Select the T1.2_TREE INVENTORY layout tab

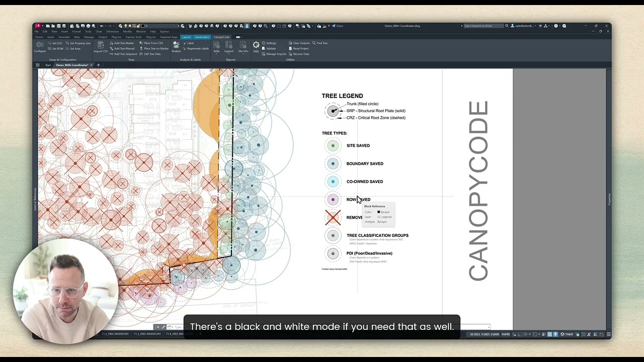click(x=115, y=334)
